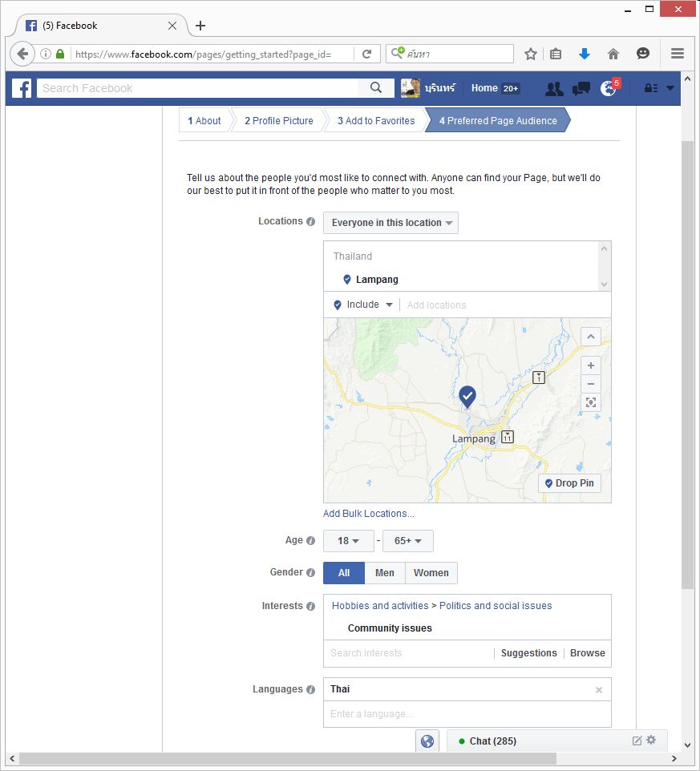Click the map zoom out minus button
This screenshot has width=700, height=771.
pos(591,384)
